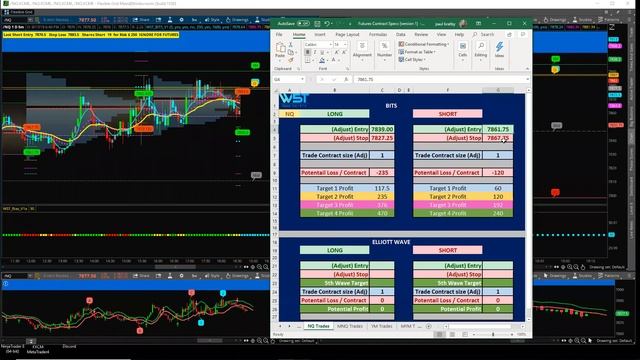This screenshot has width=640, height=360.
Task: Increase the font size in Excel
Action: pyautogui.click(x=337, y=52)
